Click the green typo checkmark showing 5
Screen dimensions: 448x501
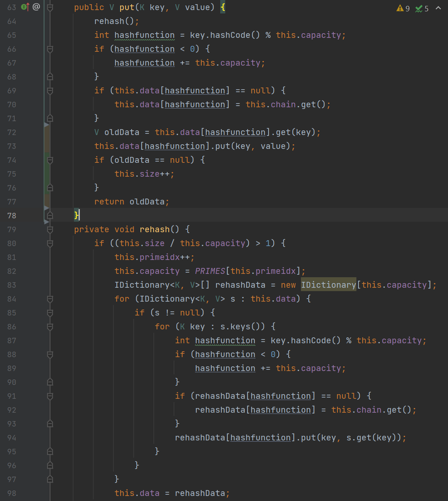[419, 8]
